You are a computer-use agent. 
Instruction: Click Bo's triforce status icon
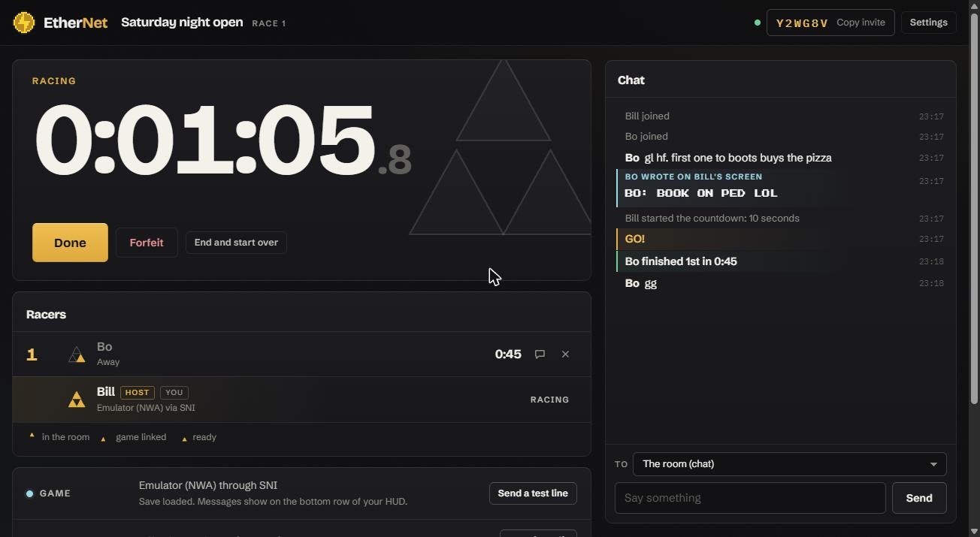tap(77, 354)
